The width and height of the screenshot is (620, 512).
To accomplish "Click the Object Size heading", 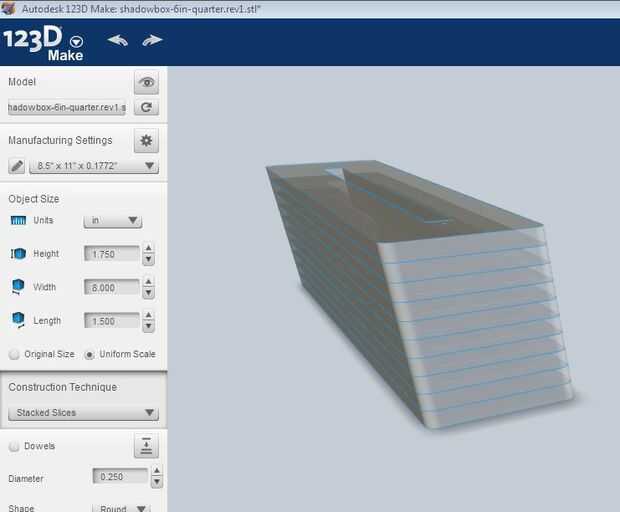I will click(34, 199).
